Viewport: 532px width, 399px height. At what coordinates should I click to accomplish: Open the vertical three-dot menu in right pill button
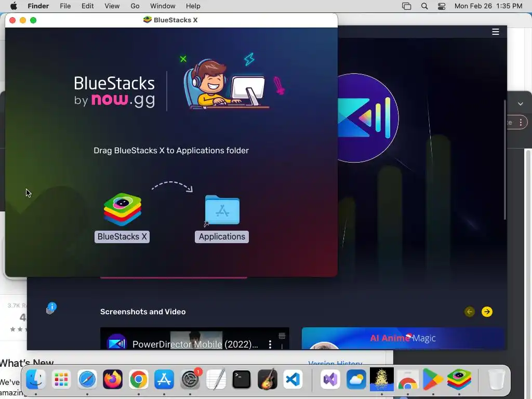point(521,123)
